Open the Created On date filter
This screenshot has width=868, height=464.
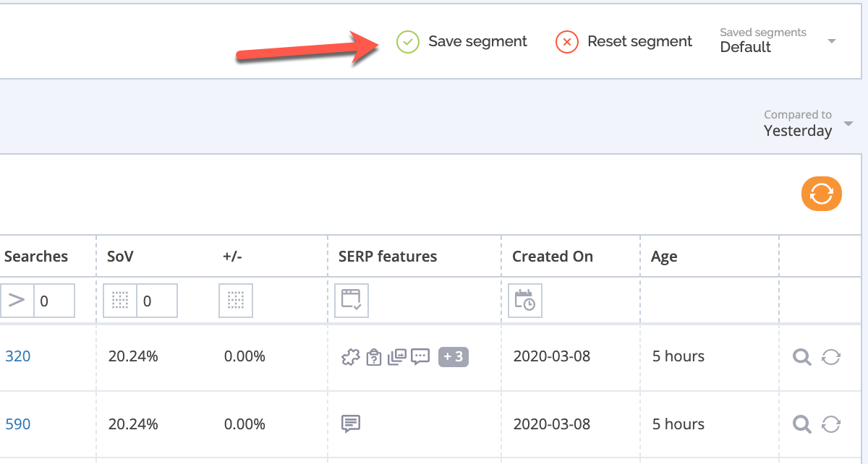(x=525, y=300)
